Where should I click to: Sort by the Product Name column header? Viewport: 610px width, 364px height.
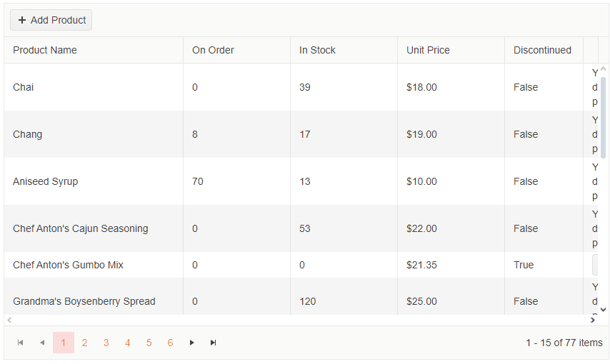[45, 50]
